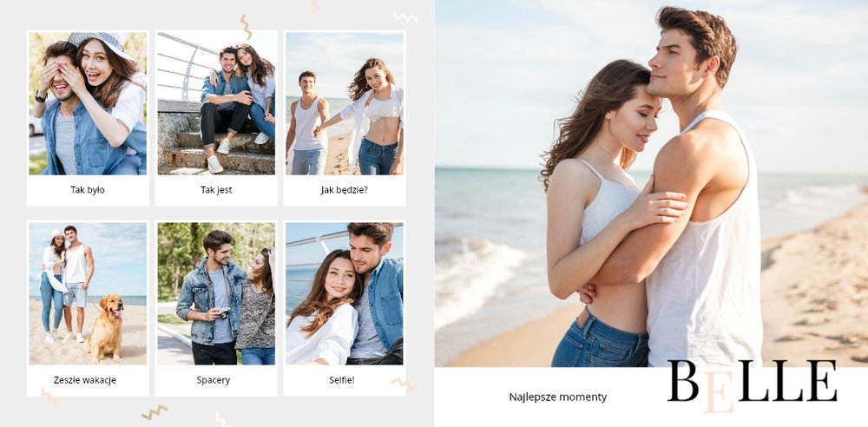Click the Najlepsze momenty caption
The height and width of the screenshot is (427, 868).
[x=558, y=397]
